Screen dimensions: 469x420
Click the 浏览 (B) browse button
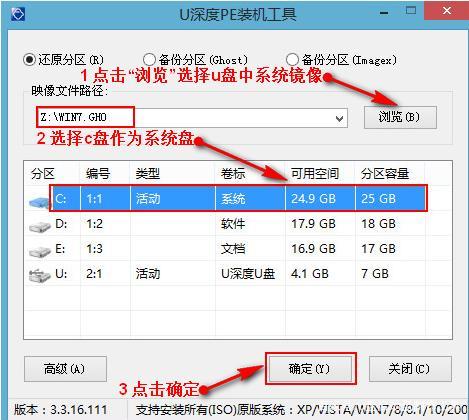(x=400, y=117)
